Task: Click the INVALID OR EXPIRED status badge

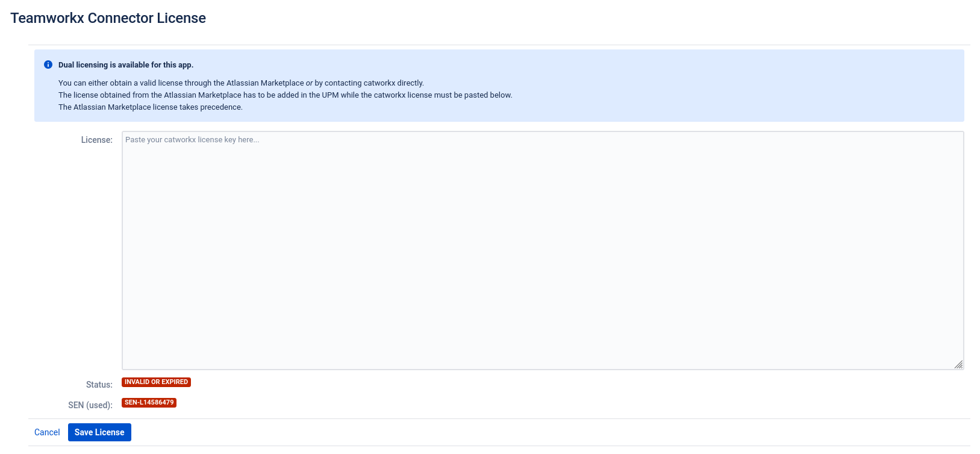Action: (x=156, y=382)
